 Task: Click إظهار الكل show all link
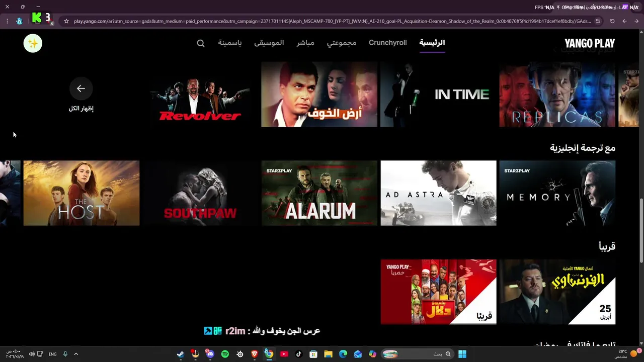click(x=81, y=109)
